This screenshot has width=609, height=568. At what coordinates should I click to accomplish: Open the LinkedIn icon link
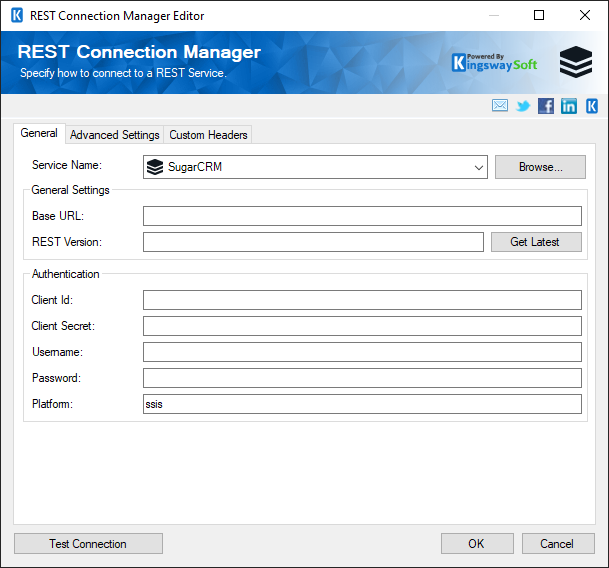point(569,106)
